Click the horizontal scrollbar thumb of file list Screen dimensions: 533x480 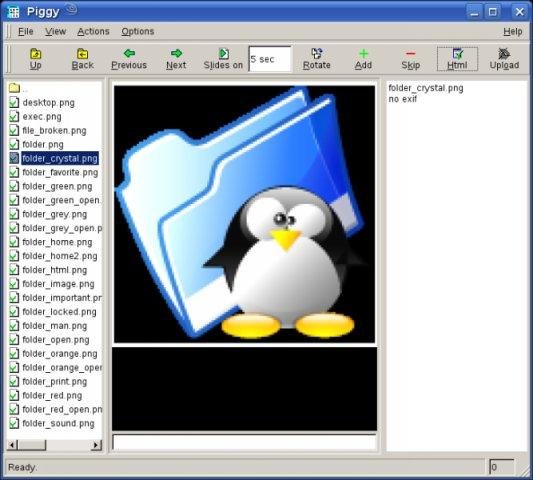click(31, 445)
